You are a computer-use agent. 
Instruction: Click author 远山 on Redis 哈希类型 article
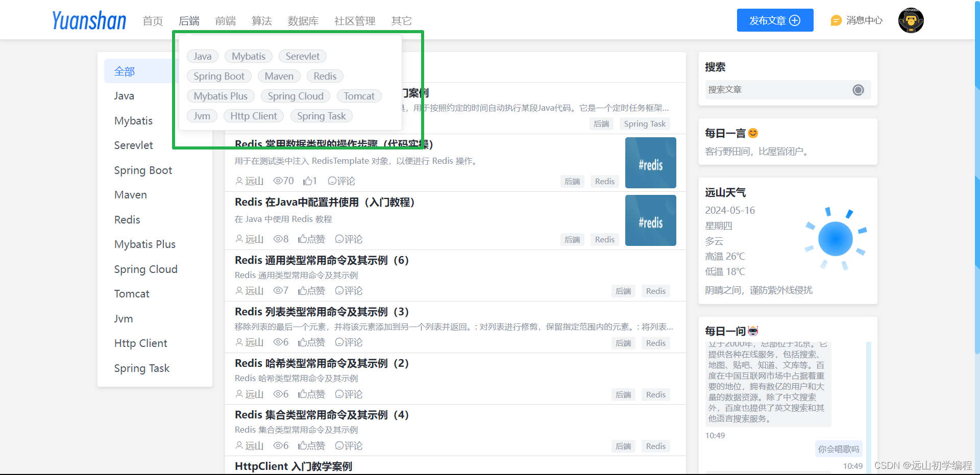click(x=250, y=394)
